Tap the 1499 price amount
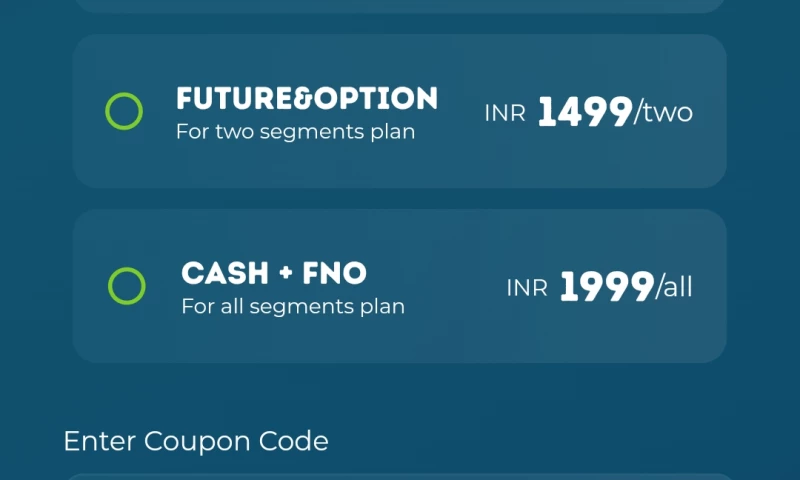800x480 pixels. (x=585, y=112)
